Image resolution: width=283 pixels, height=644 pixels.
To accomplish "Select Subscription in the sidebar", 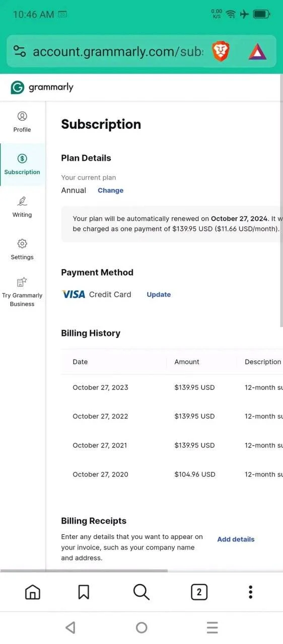I will pyautogui.click(x=22, y=165).
